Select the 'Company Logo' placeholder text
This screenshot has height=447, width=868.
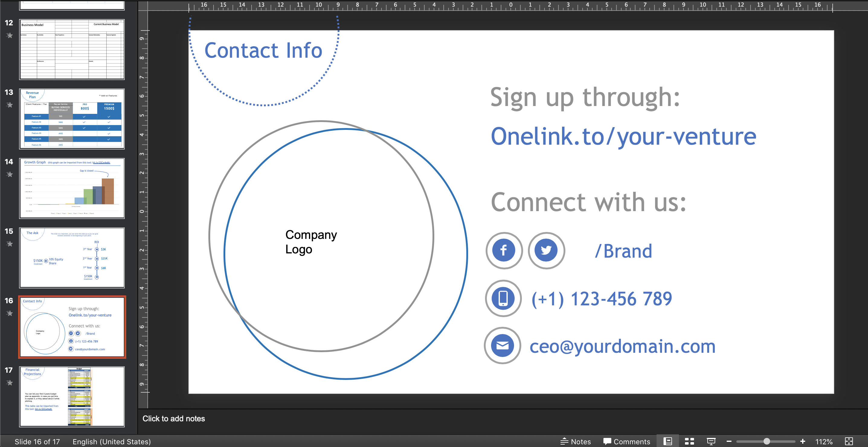click(x=311, y=242)
